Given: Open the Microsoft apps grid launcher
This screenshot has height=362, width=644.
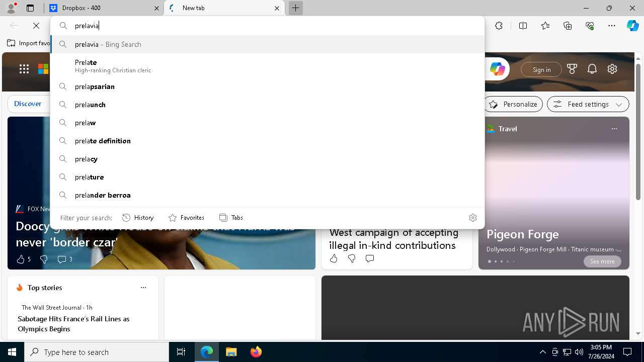Looking at the screenshot, I should (24, 69).
